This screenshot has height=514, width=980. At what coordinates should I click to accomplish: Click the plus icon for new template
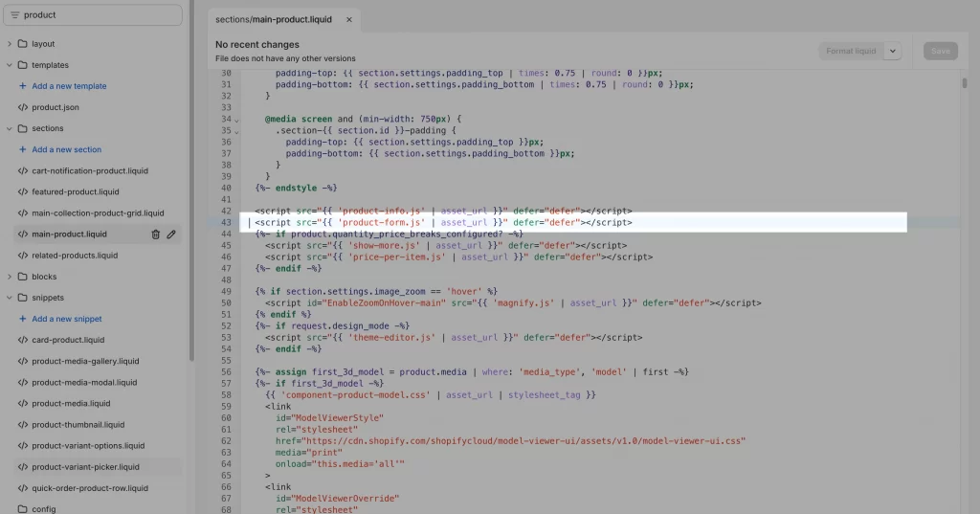point(23,86)
